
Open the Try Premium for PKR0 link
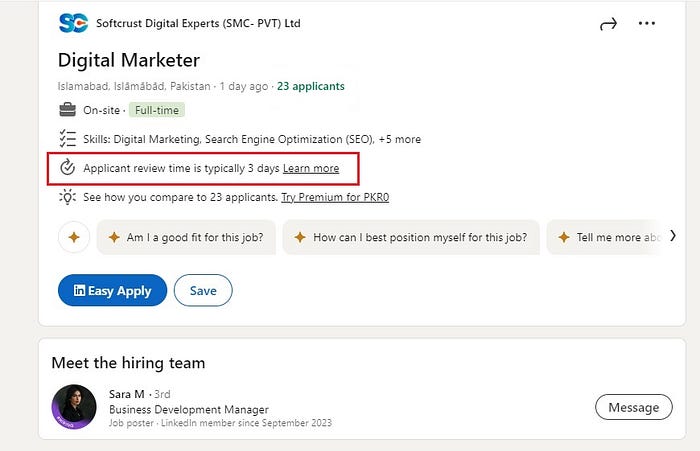335,197
